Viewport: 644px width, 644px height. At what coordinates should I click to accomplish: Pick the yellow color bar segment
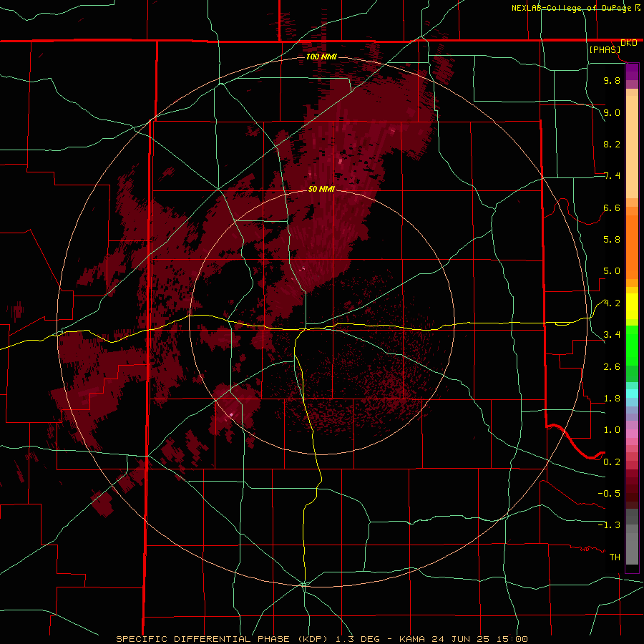tap(632, 306)
